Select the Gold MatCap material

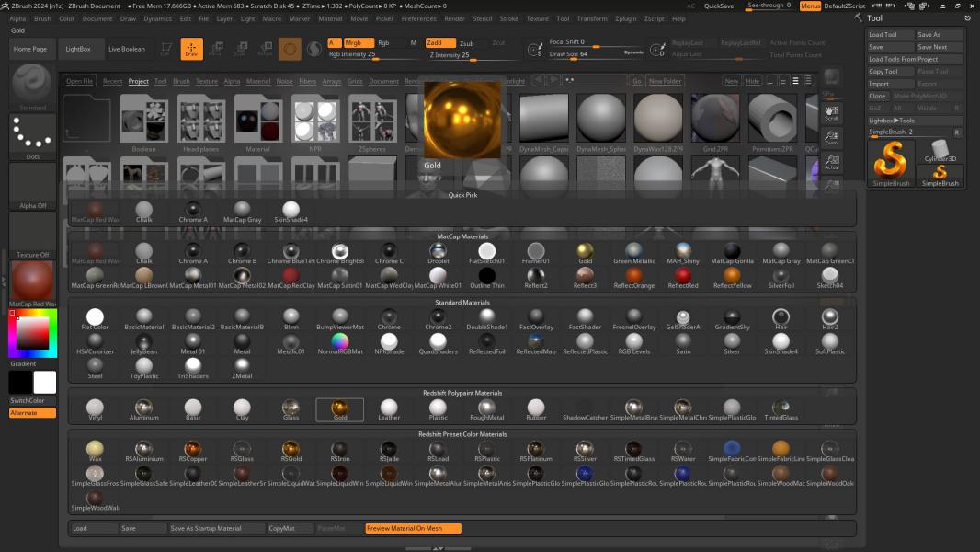pyautogui.click(x=585, y=254)
